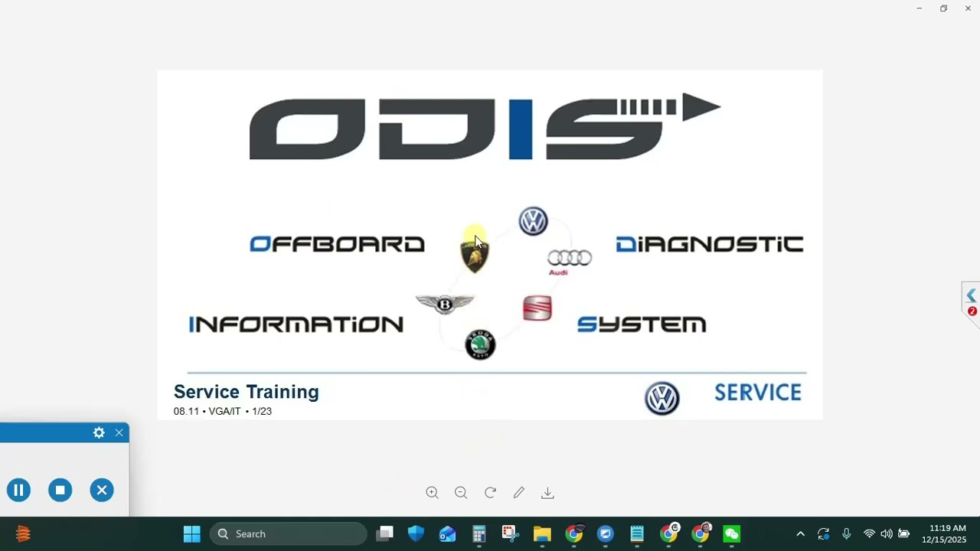
Task: Restore down the viewer window
Action: pyautogui.click(x=943, y=8)
